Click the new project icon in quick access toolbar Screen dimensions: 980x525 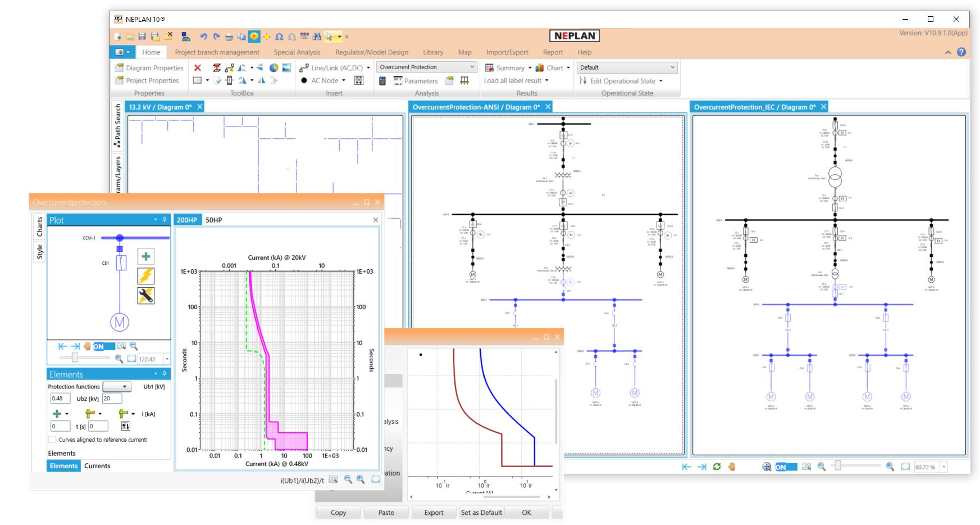[118, 37]
